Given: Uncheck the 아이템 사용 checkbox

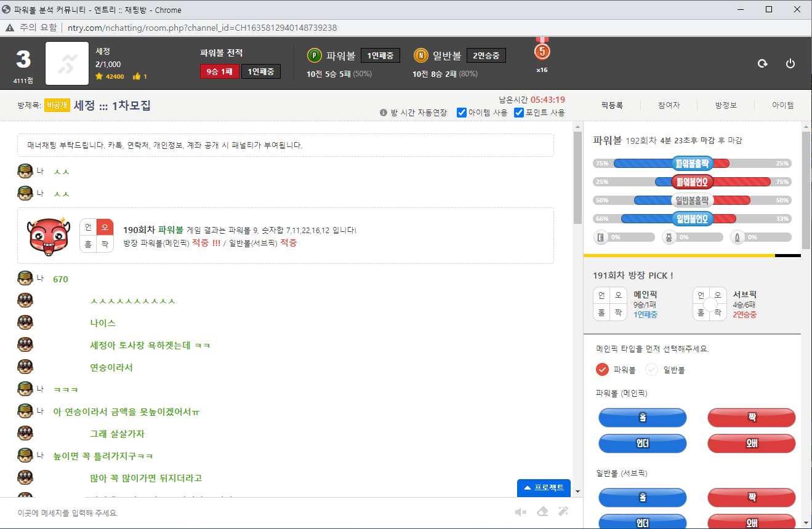Looking at the screenshot, I should 462,113.
